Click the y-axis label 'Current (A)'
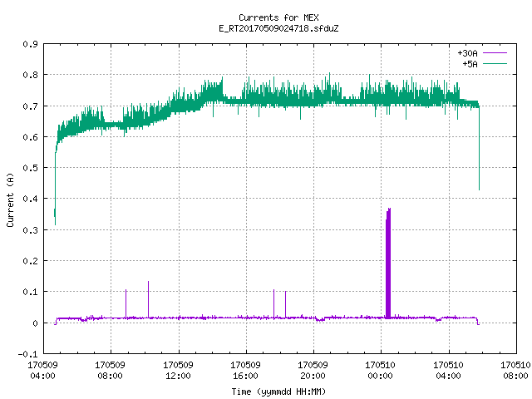 [10, 199]
